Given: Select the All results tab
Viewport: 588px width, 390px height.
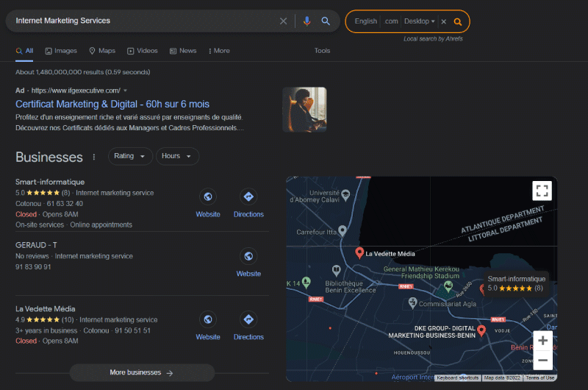Looking at the screenshot, I should coord(24,51).
